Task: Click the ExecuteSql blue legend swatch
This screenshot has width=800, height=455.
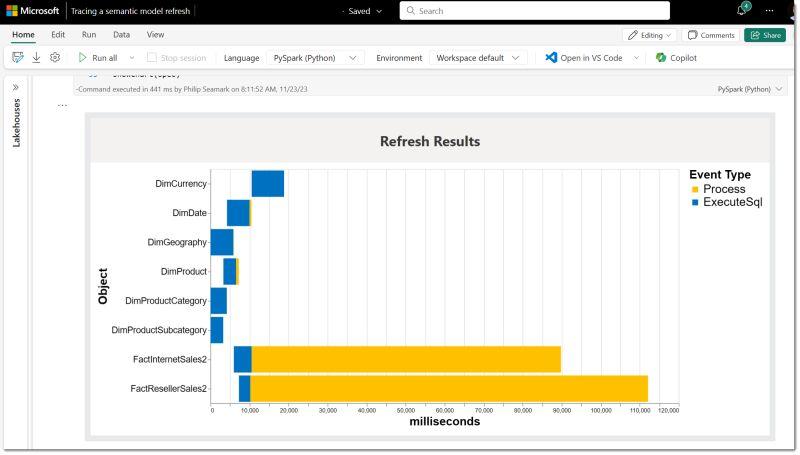Action: click(697, 204)
